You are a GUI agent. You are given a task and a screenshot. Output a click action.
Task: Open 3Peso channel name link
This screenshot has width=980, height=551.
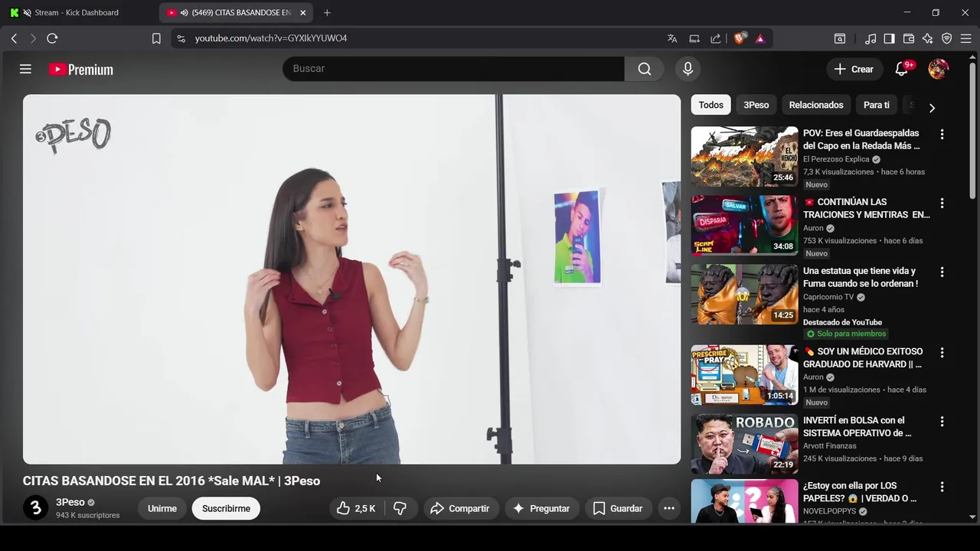[x=70, y=502]
